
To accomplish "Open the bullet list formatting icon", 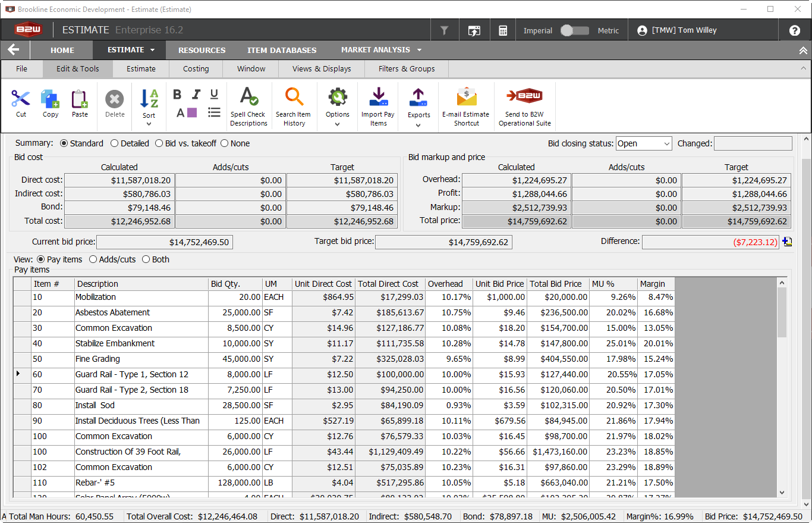I will pos(215,112).
